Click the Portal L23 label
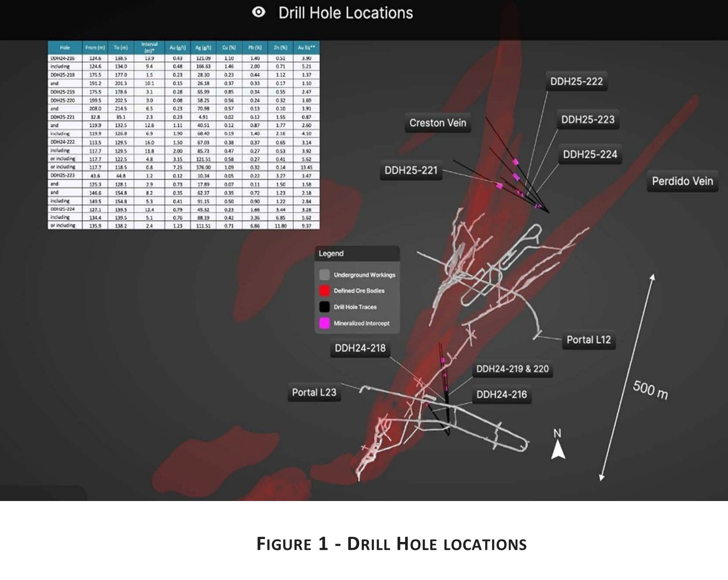Image resolution: width=728 pixels, height=580 pixels. [x=314, y=392]
